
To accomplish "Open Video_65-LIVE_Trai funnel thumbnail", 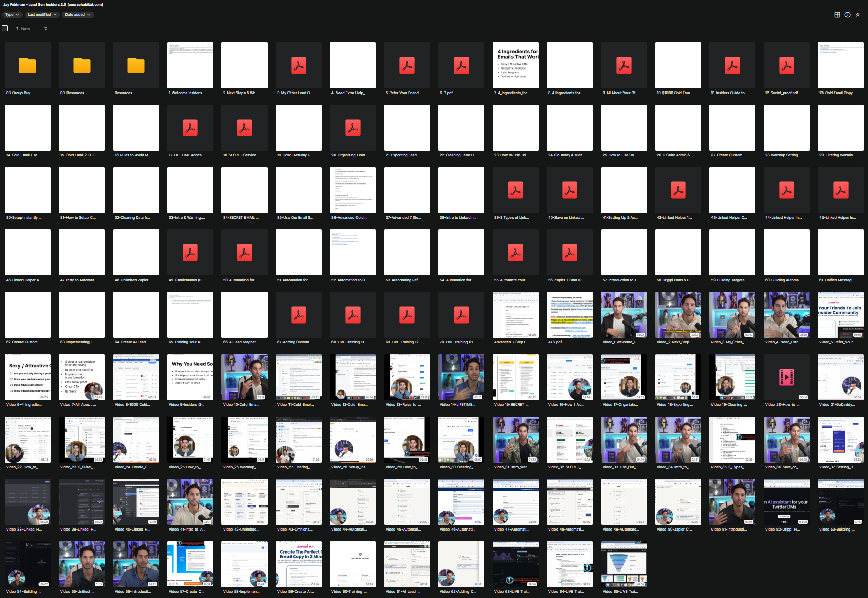I will click(624, 564).
